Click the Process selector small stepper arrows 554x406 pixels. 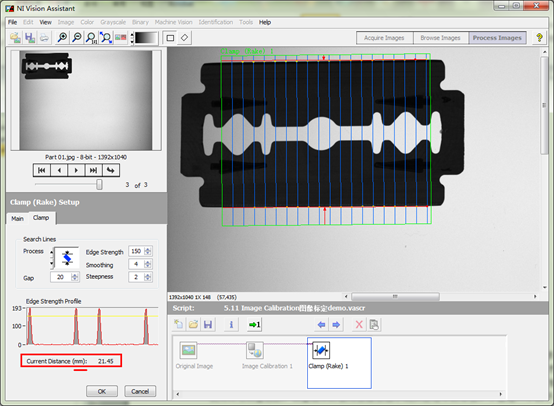pyautogui.click(x=52, y=258)
